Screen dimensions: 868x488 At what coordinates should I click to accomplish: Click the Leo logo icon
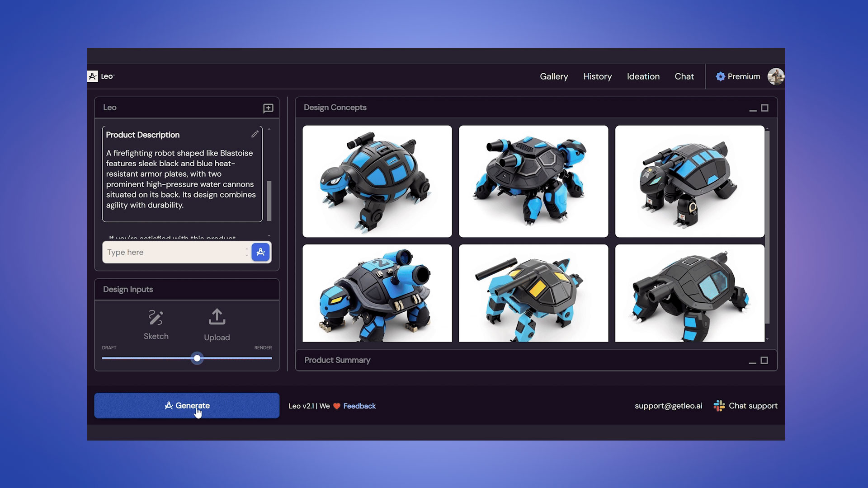click(x=92, y=76)
